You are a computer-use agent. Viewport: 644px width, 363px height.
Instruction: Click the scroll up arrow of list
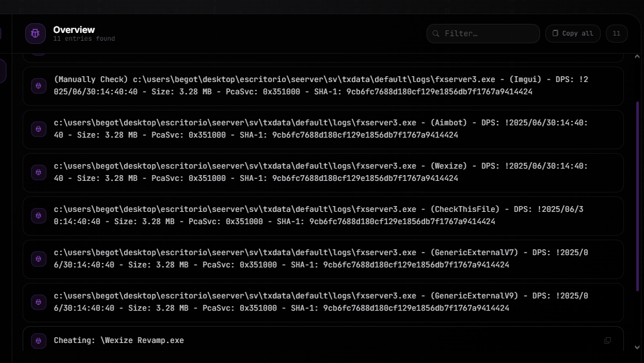(x=637, y=57)
